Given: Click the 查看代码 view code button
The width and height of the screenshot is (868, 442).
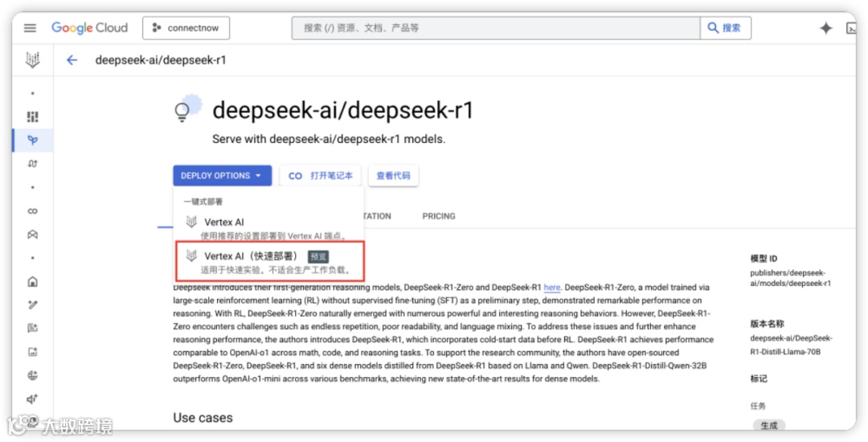Looking at the screenshot, I should click(393, 175).
